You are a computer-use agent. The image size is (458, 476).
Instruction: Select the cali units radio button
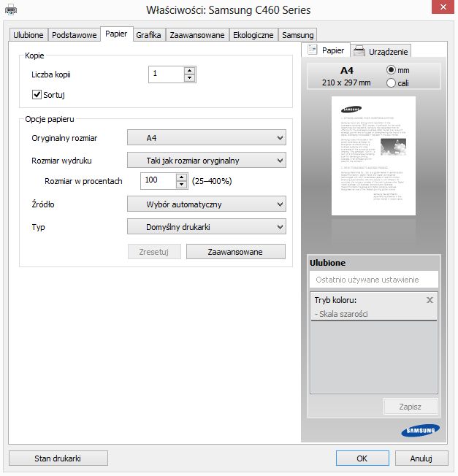[x=391, y=83]
